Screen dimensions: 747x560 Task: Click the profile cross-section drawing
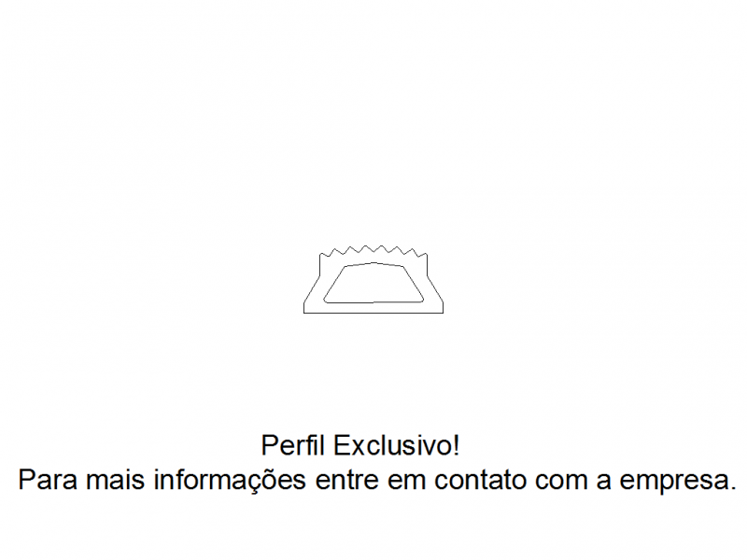[x=373, y=279]
